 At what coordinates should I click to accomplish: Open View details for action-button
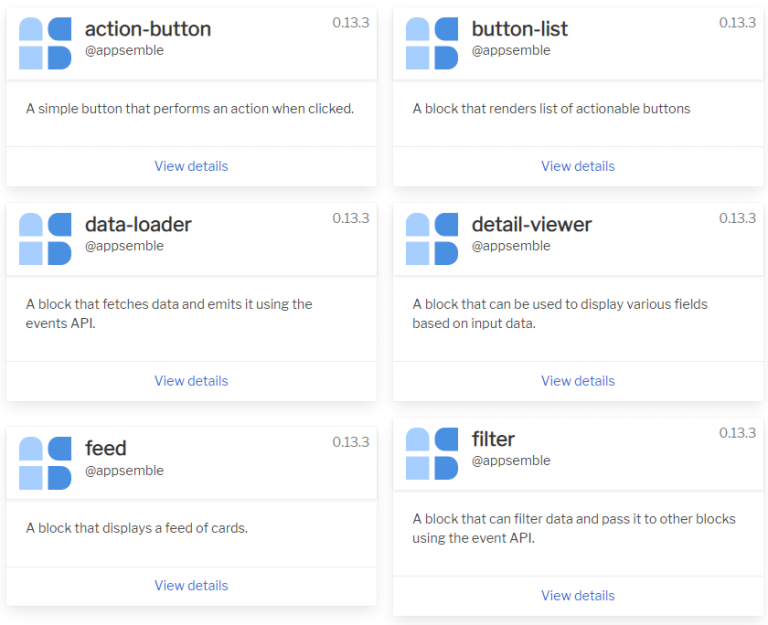(x=191, y=166)
